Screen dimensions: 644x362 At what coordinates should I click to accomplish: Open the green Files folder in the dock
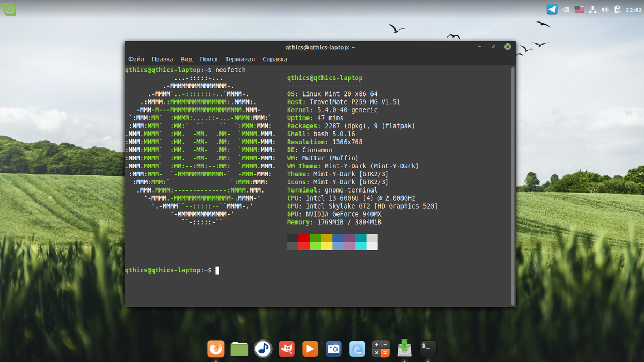(239, 349)
